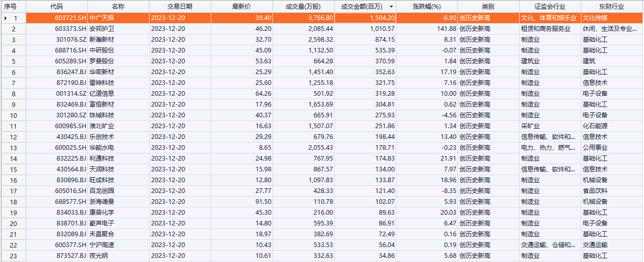644x262 pixels.
Task: Click the 涨跌幅(%) column header
Action: coord(427,7)
